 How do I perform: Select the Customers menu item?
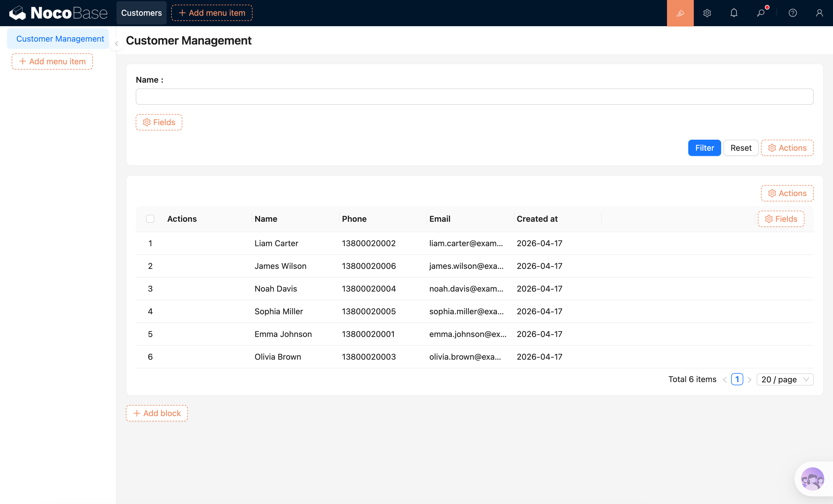coord(141,13)
